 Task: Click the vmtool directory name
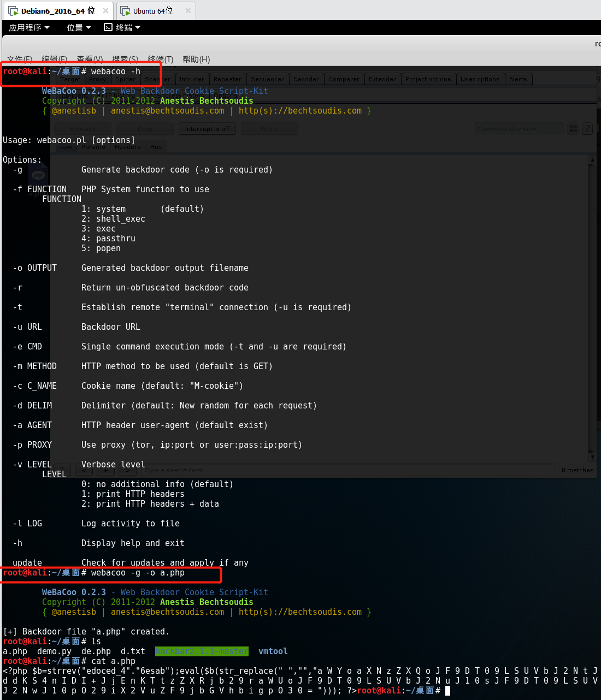pos(273,651)
